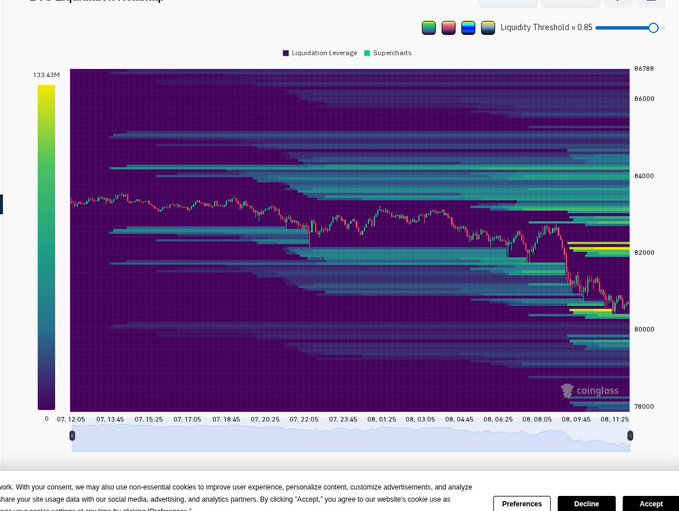Click the 80000 price axis label
The image size is (679, 511).
tap(644, 329)
